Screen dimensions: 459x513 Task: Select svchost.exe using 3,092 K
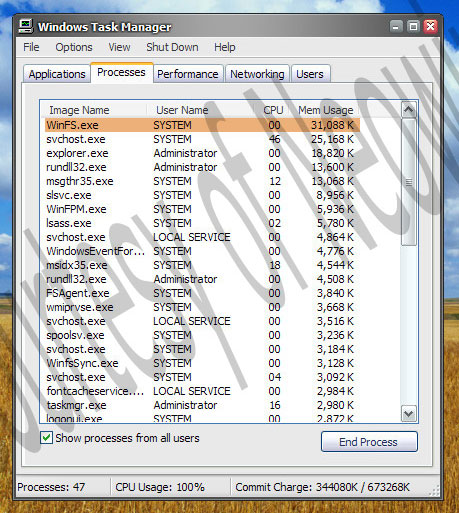[x=202, y=377]
